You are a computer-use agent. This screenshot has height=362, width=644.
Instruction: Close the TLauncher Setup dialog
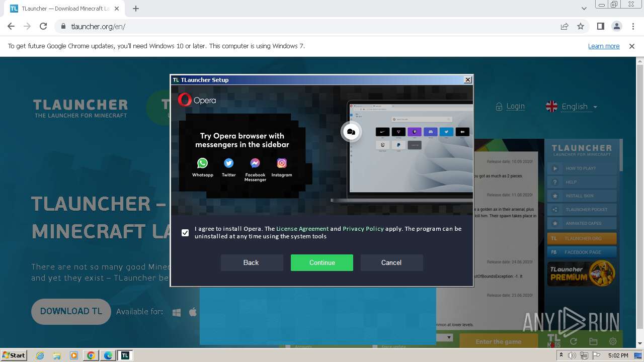click(468, 79)
